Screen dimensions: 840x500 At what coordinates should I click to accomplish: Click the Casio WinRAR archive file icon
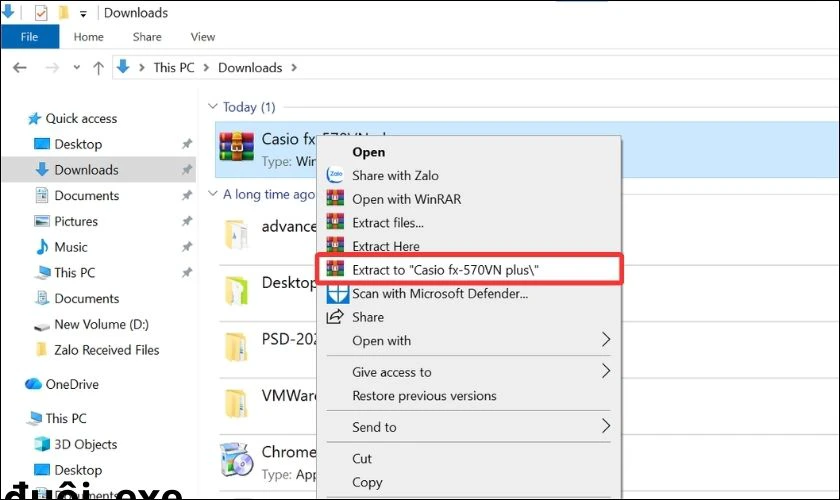tap(236, 146)
